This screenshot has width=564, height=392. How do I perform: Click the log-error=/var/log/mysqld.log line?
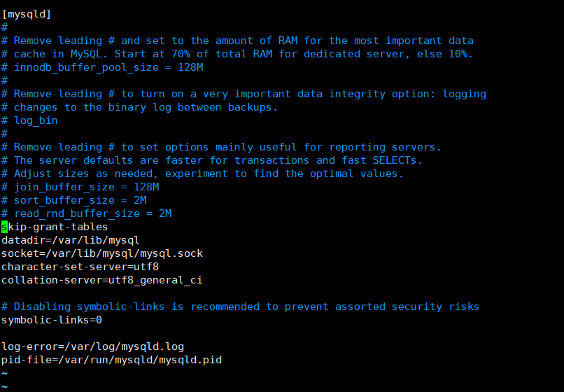tap(92, 346)
